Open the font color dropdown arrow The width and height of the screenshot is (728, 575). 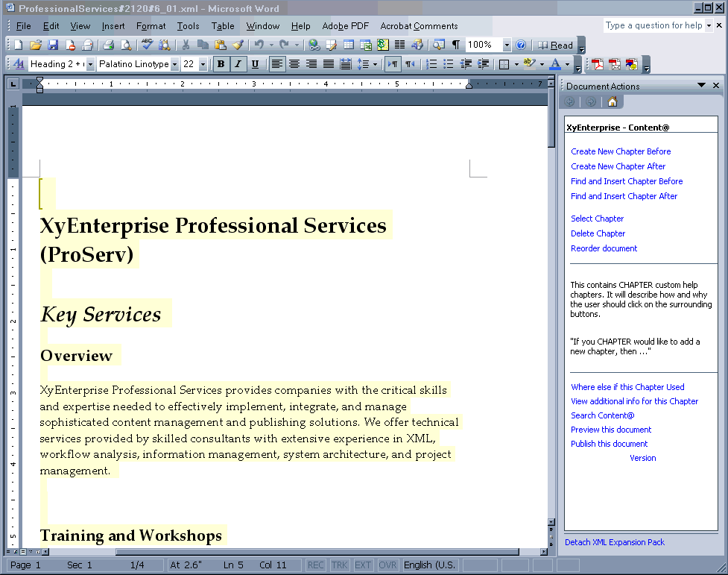(567, 64)
